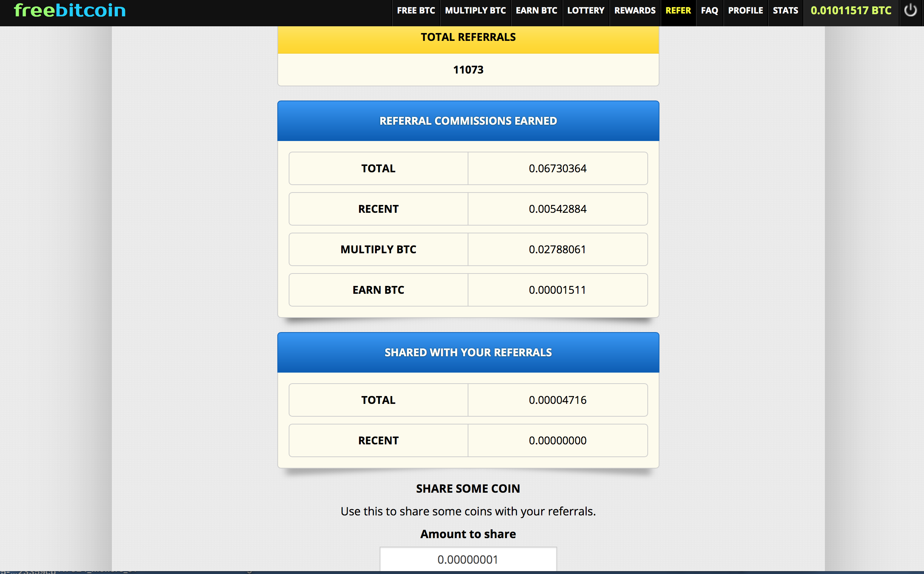Click the highlighted REFER tab
Image resolution: width=924 pixels, height=574 pixels.
(x=678, y=11)
